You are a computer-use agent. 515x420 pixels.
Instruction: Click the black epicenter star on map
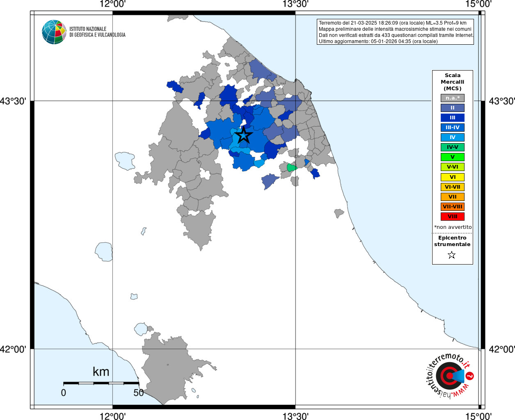(x=244, y=135)
